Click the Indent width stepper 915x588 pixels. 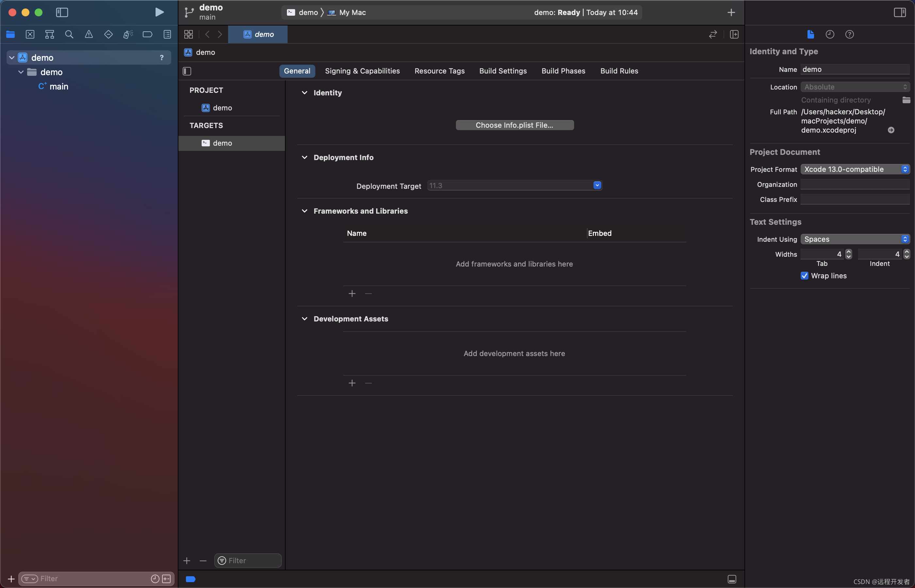pos(907,254)
